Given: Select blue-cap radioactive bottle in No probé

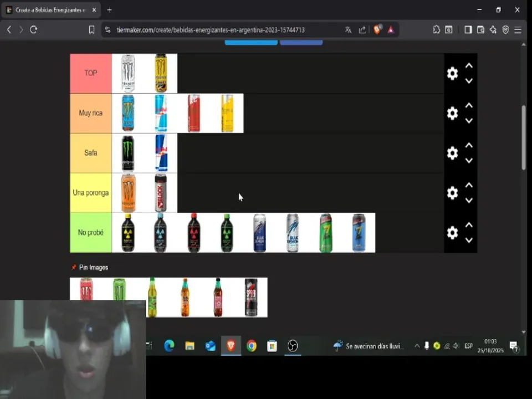Looking at the screenshot, I should [x=161, y=233].
